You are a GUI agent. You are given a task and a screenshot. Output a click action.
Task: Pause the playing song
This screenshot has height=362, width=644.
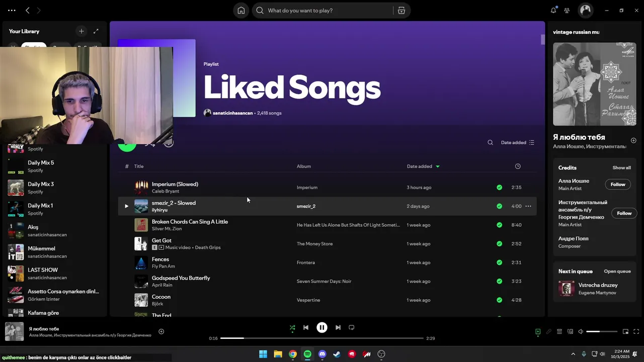[322, 327]
